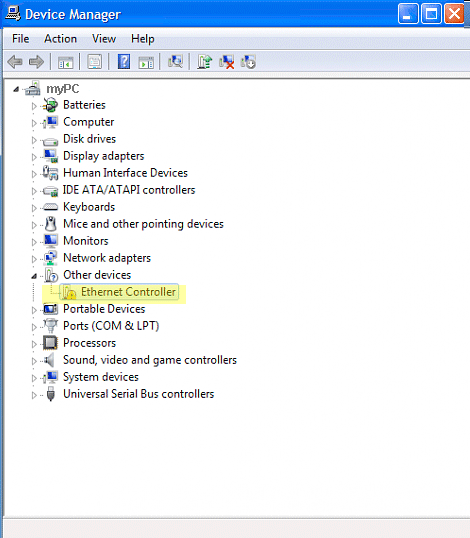Viewport: 470px width, 538px height.
Task: Click the Network adapters icon
Action: (51, 258)
